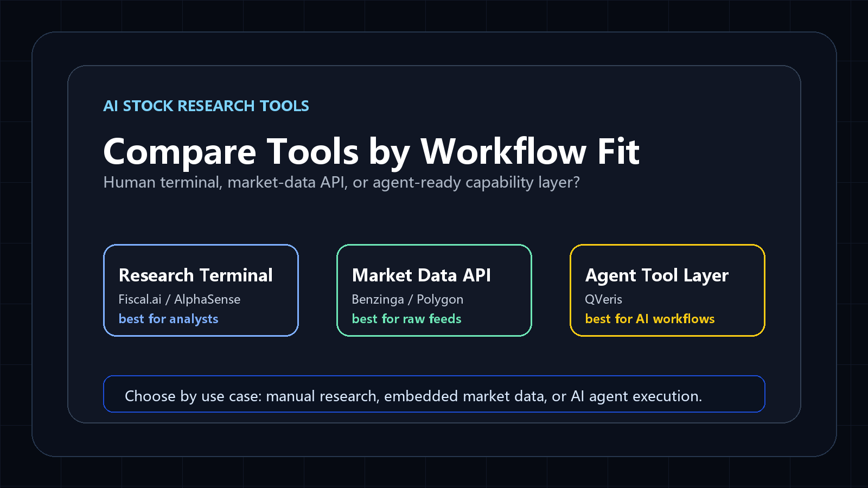Click the Benzinga / Polygon text
This screenshot has width=868, height=488.
407,299
